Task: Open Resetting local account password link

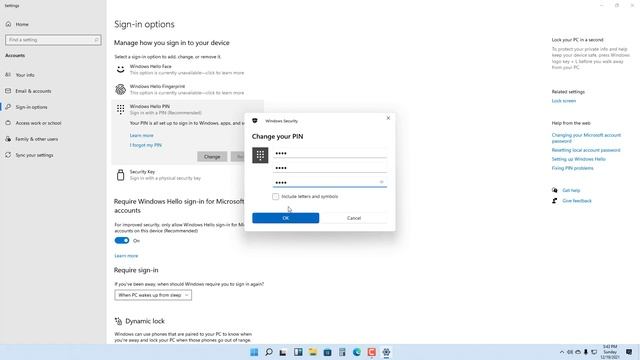Action: [x=586, y=150]
